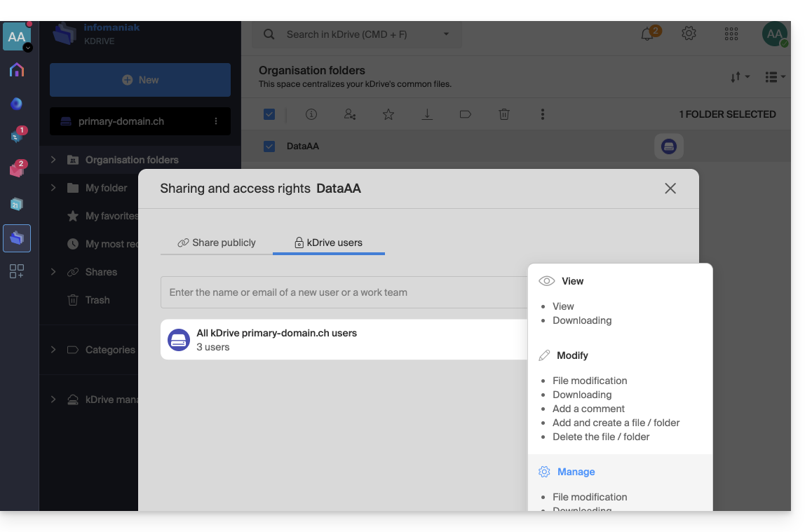Expand the Organisation folders tree item
The height and width of the screenshot is (532, 812).
coord(53,160)
